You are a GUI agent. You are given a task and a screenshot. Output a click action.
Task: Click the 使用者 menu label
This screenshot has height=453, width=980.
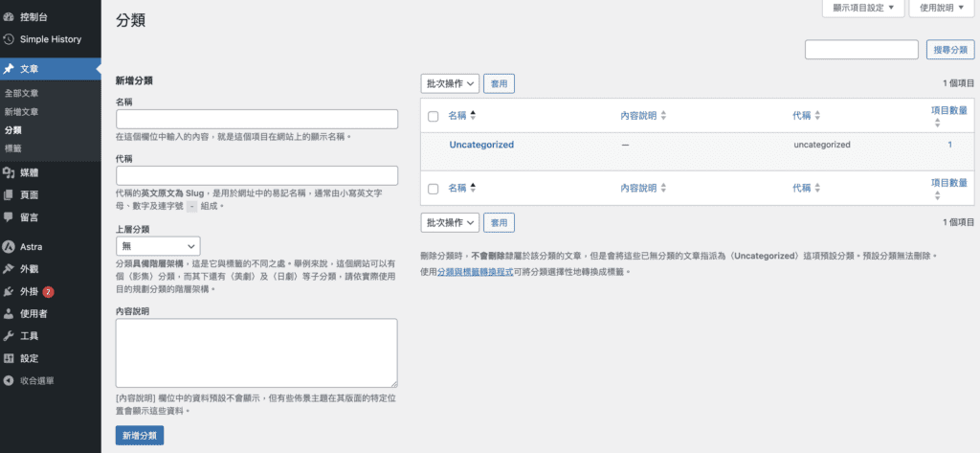33,313
